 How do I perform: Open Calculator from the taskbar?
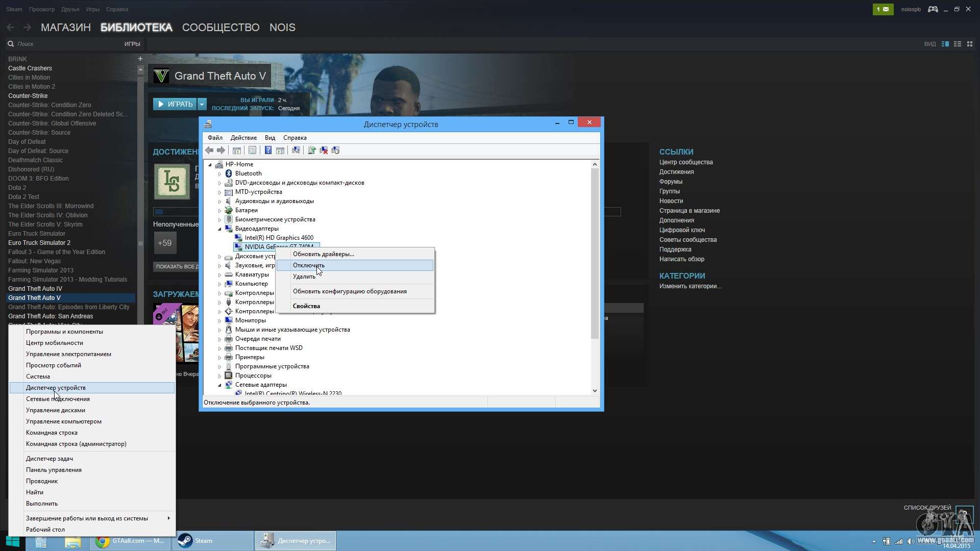click(x=41, y=541)
